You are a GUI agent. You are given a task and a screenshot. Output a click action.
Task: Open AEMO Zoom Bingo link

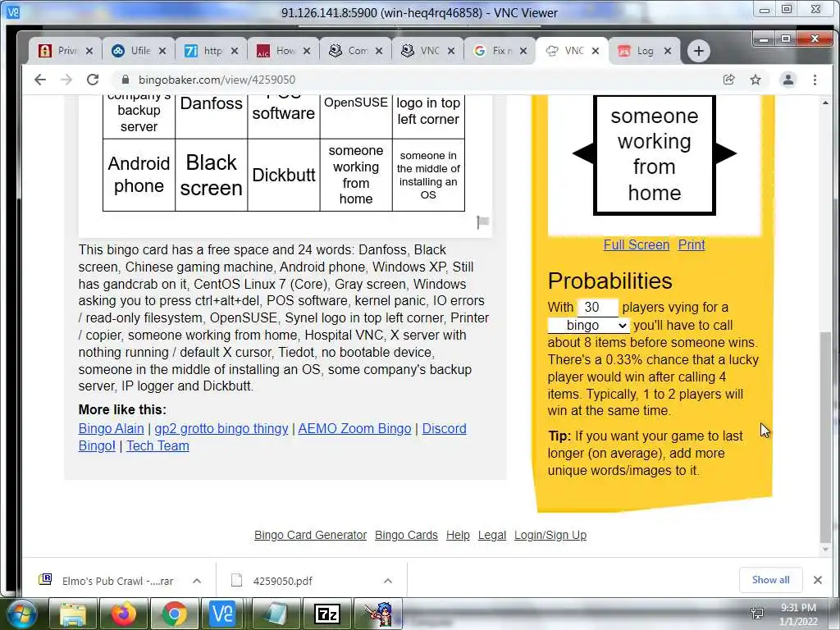point(354,428)
